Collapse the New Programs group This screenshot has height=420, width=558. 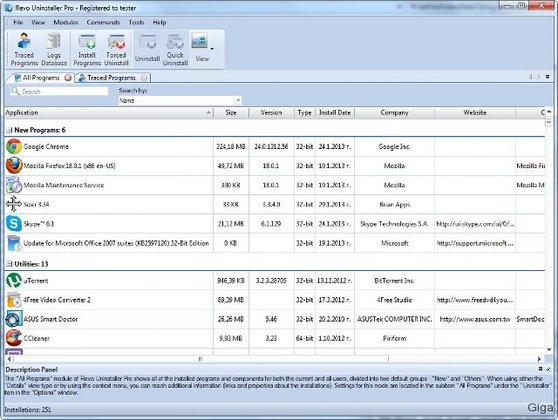[x=9, y=130]
